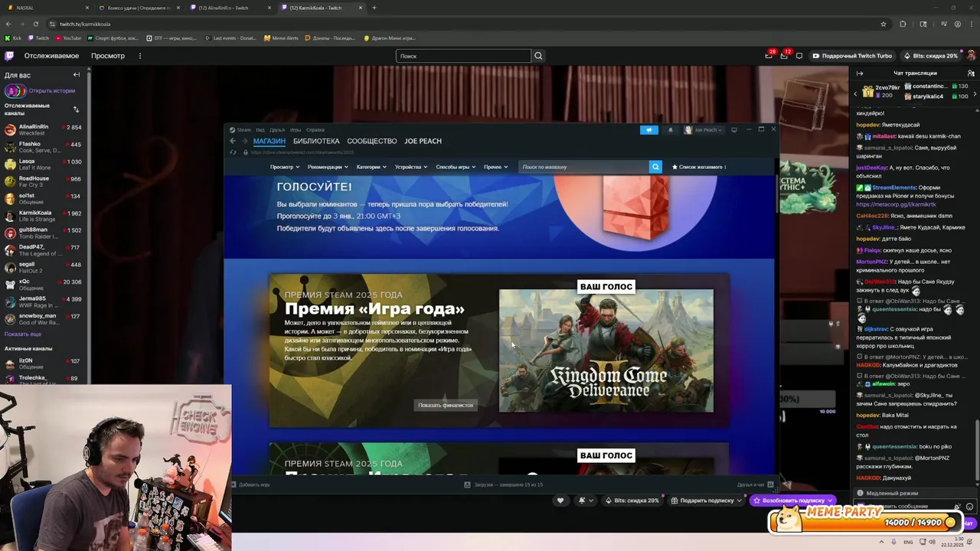
Task: Click the follow heart icon below stream
Action: [560, 500]
